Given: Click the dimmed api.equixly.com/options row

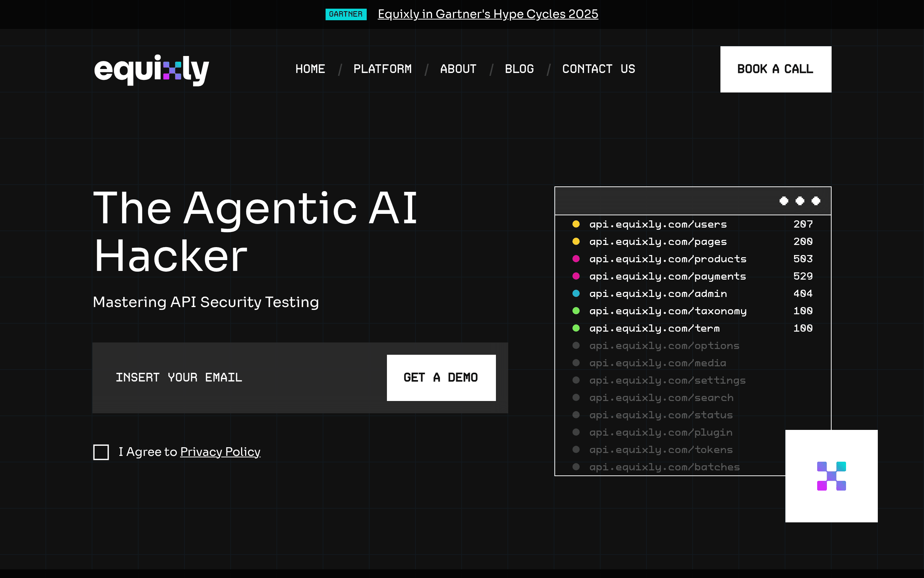Looking at the screenshot, I should (x=664, y=346).
